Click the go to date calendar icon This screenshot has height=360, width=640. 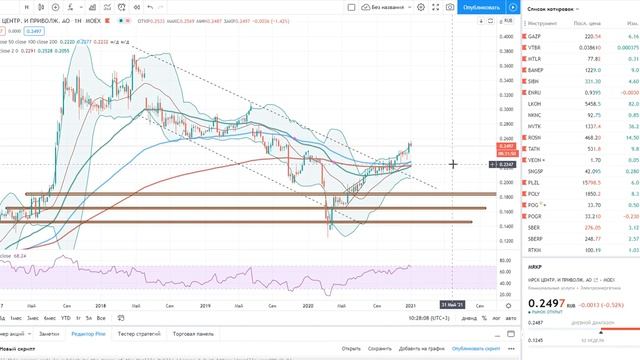[x=121, y=318]
